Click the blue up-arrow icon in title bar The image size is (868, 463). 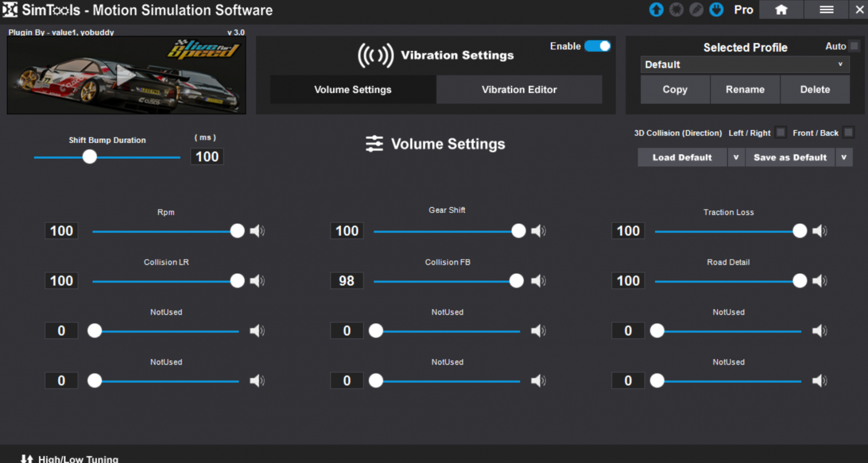(x=656, y=10)
